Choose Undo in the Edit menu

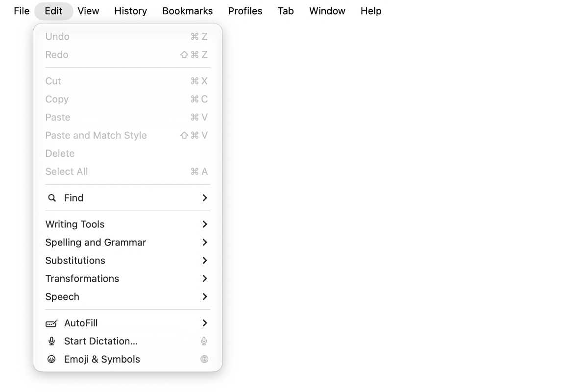click(x=128, y=37)
